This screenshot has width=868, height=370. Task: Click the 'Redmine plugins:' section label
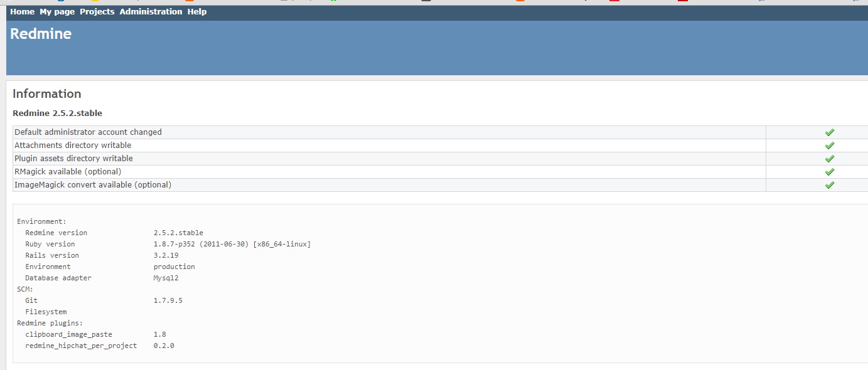pyautogui.click(x=50, y=323)
